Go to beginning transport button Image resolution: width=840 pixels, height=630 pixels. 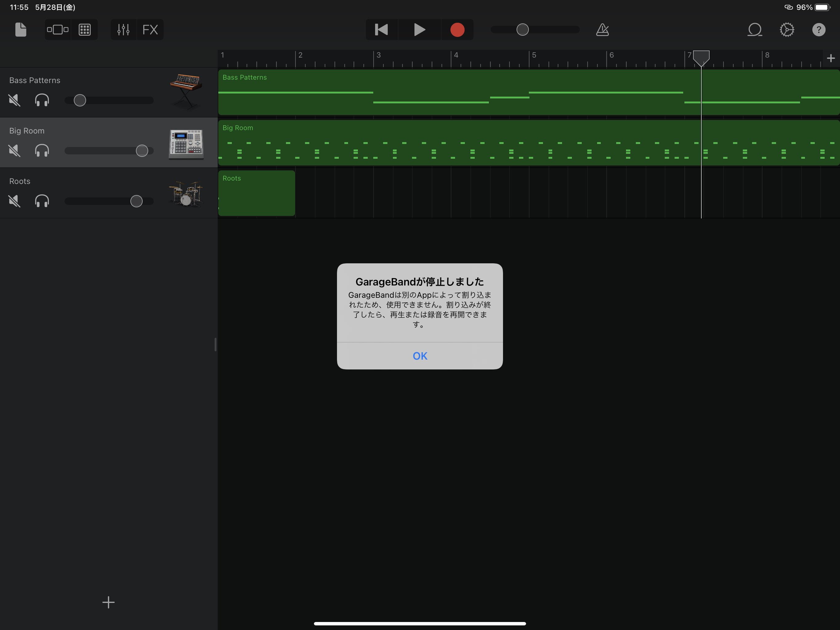tap(381, 30)
